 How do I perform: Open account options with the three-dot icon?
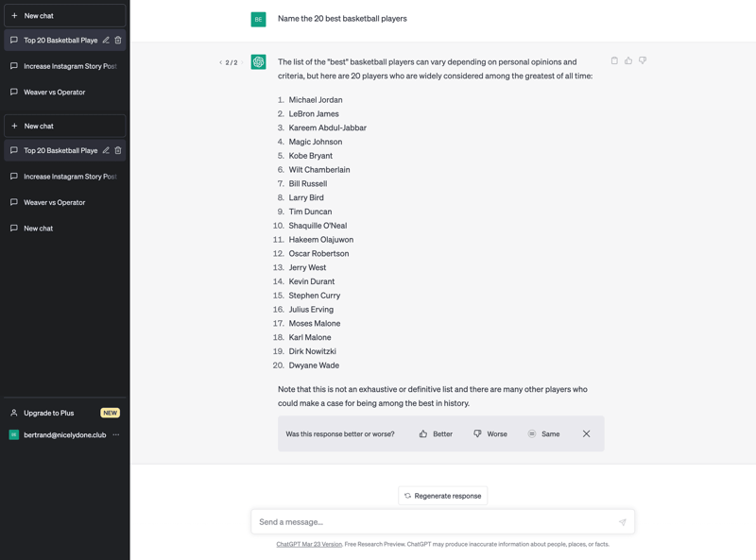pyautogui.click(x=117, y=433)
